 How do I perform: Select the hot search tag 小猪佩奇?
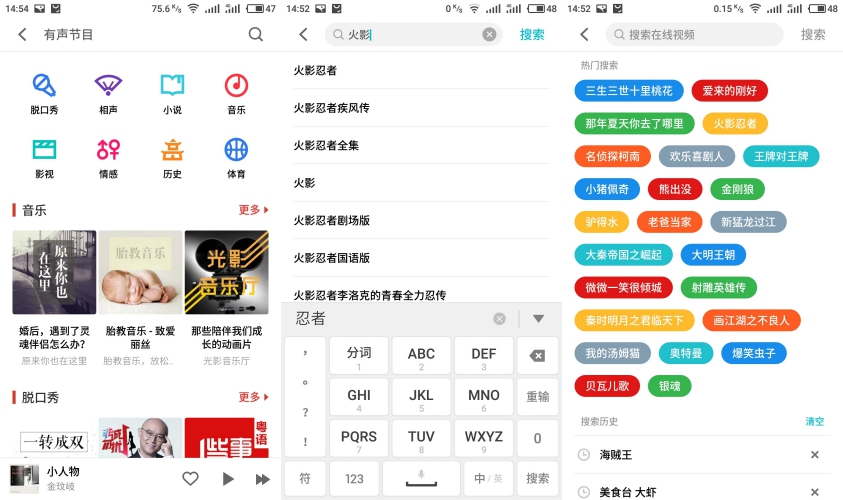pos(607,189)
